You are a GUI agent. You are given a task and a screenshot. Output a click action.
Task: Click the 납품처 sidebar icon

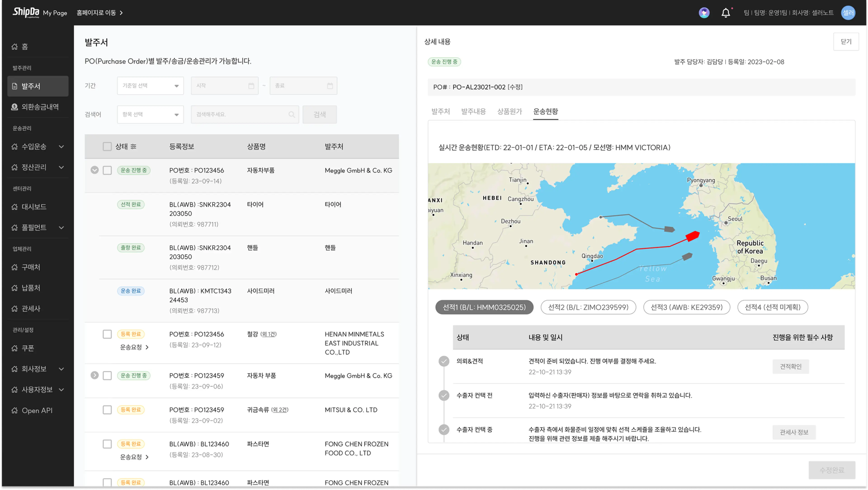coord(14,288)
